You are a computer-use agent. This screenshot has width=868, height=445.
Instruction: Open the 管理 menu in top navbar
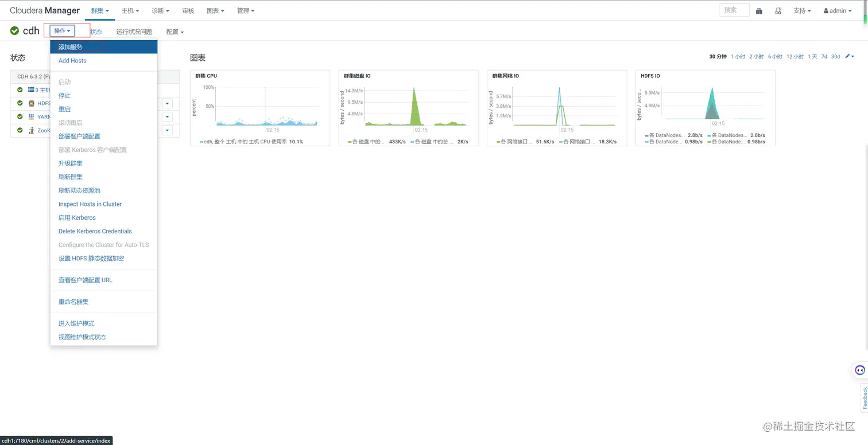point(245,10)
